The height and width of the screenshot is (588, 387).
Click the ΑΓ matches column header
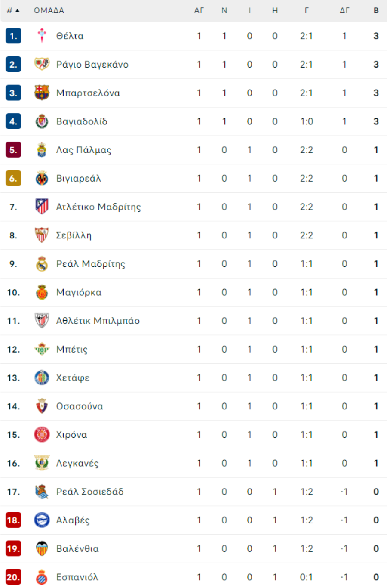point(199,10)
